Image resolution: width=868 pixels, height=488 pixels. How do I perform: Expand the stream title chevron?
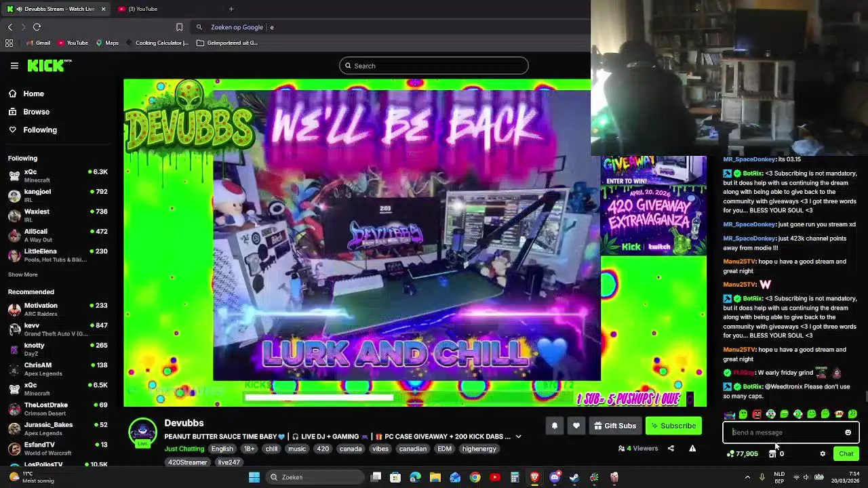518,436
